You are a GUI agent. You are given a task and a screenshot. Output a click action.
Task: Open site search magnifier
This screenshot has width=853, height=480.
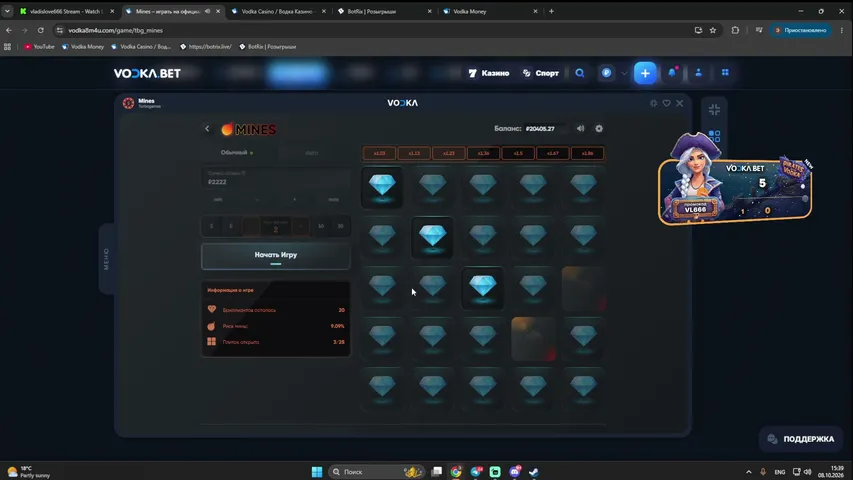coord(580,73)
